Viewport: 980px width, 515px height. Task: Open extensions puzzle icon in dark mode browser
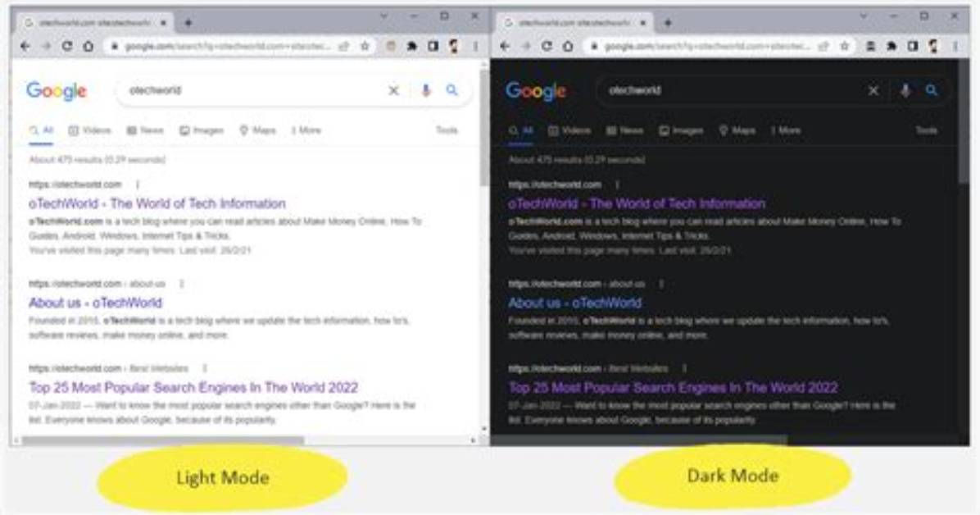pos(892,46)
